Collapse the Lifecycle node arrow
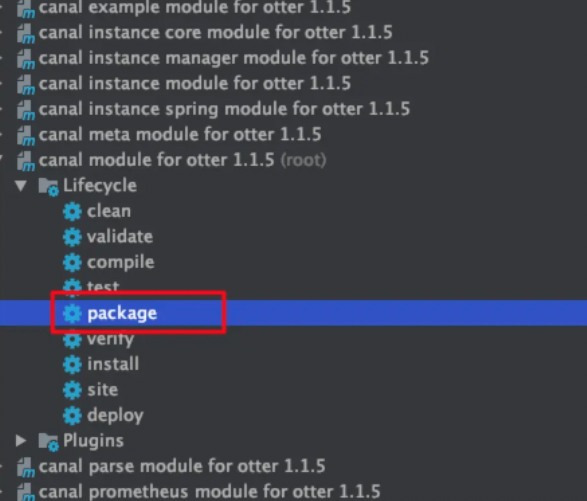 pyautogui.click(x=21, y=186)
